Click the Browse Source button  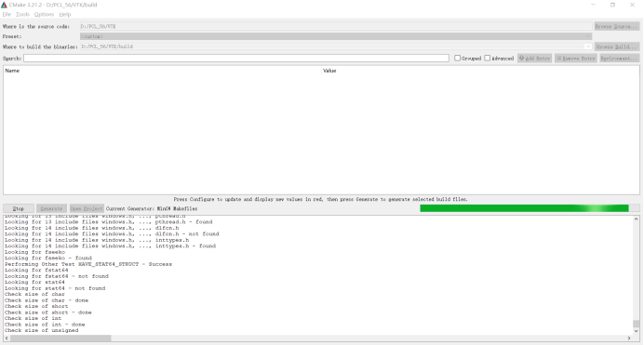617,26
